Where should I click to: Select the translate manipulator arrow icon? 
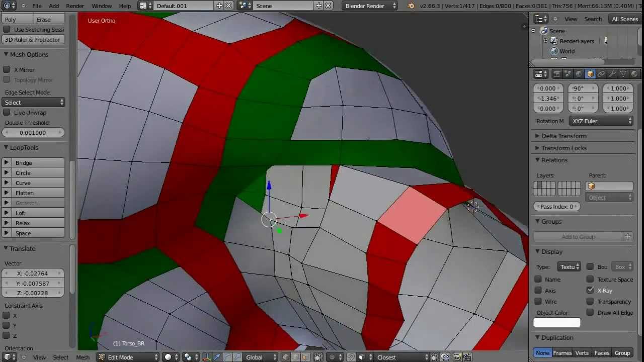[x=217, y=357]
